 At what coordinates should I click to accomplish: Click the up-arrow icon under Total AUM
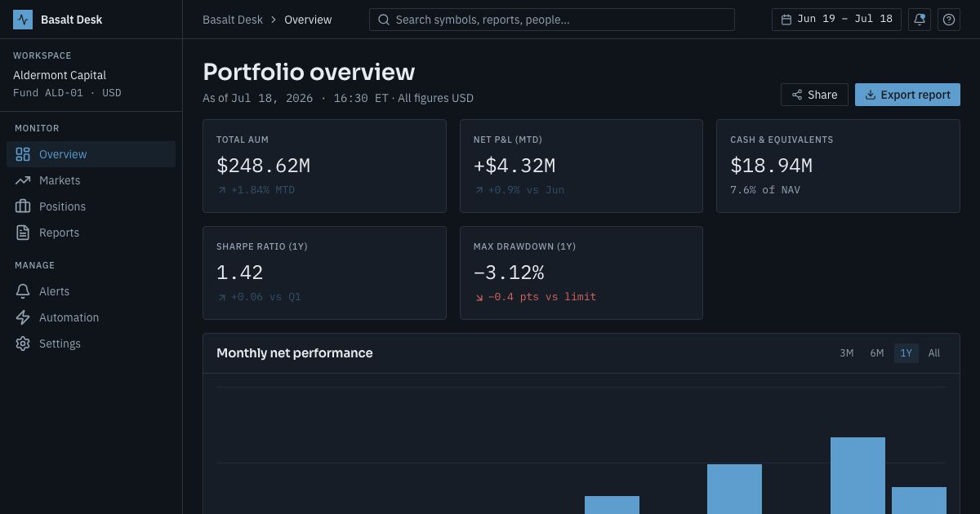[221, 190]
